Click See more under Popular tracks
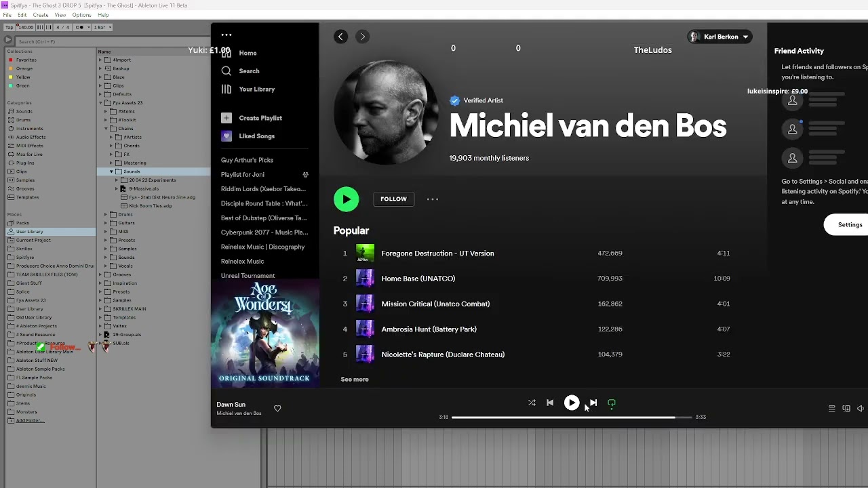 355,380
